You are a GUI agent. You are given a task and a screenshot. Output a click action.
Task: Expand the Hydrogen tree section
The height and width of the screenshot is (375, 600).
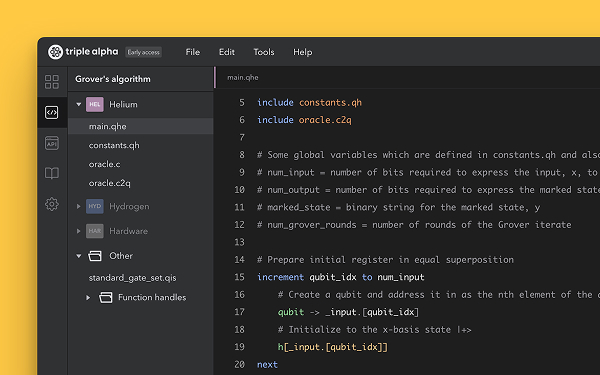(78, 206)
